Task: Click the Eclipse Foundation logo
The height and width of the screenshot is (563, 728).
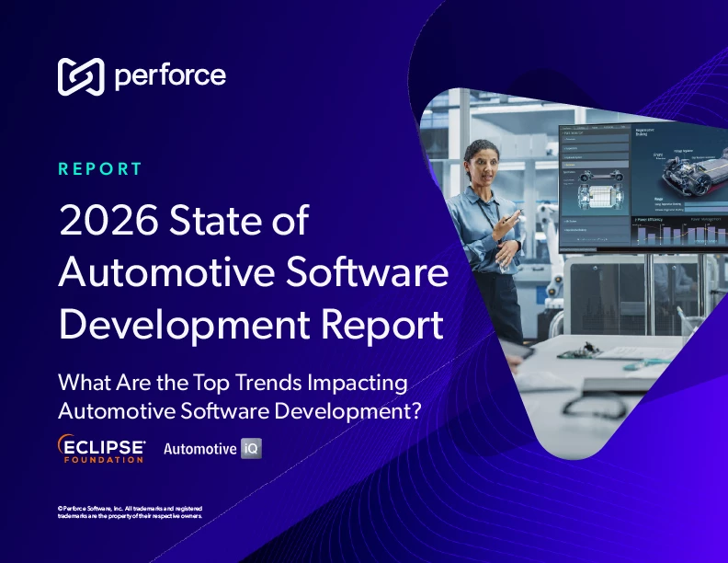Action: [102, 449]
